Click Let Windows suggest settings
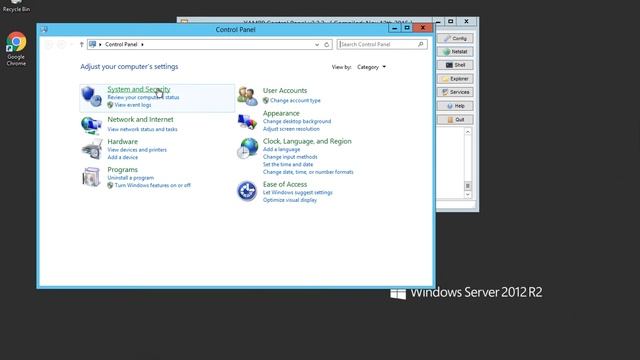The height and width of the screenshot is (360, 640). [x=298, y=193]
